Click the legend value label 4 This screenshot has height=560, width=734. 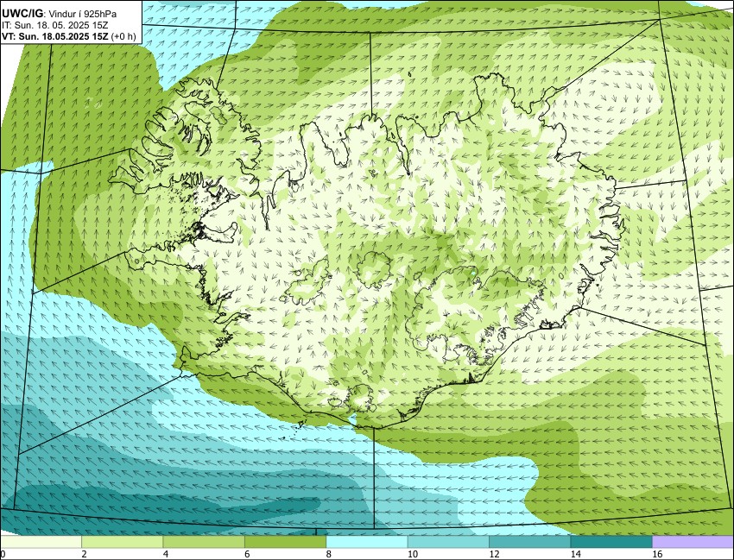166,554
